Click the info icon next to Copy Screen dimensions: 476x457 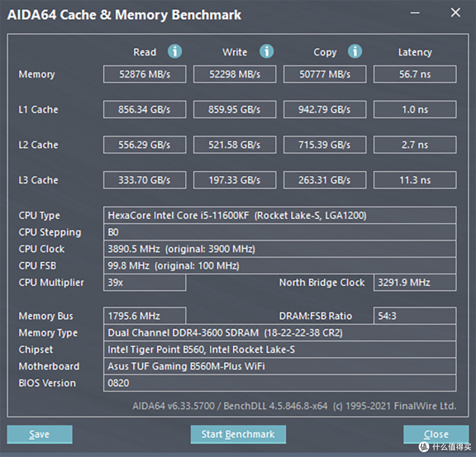tap(355, 51)
